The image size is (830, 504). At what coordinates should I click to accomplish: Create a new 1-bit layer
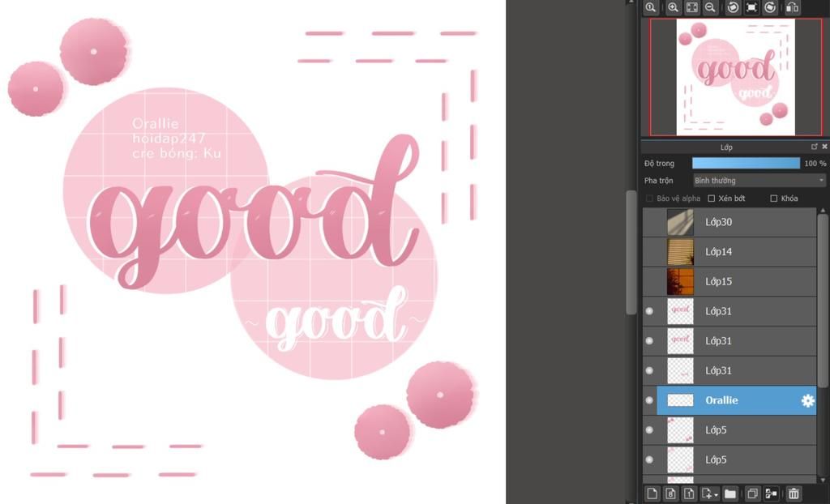click(689, 494)
